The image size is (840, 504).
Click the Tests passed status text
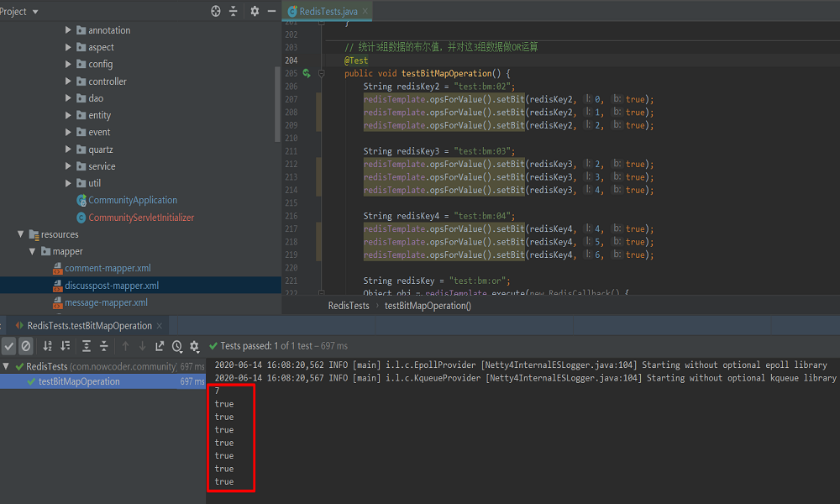click(x=284, y=346)
